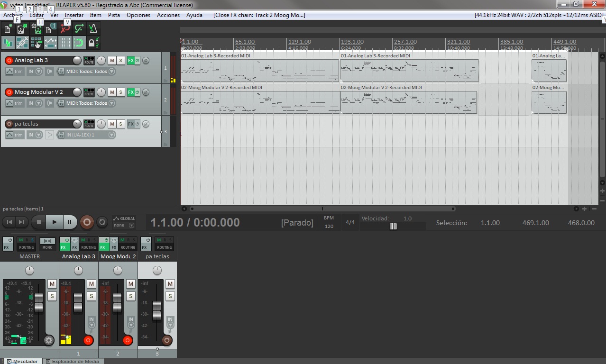
Task: Click the Save Project toolbar icon
Action: (x=36, y=29)
